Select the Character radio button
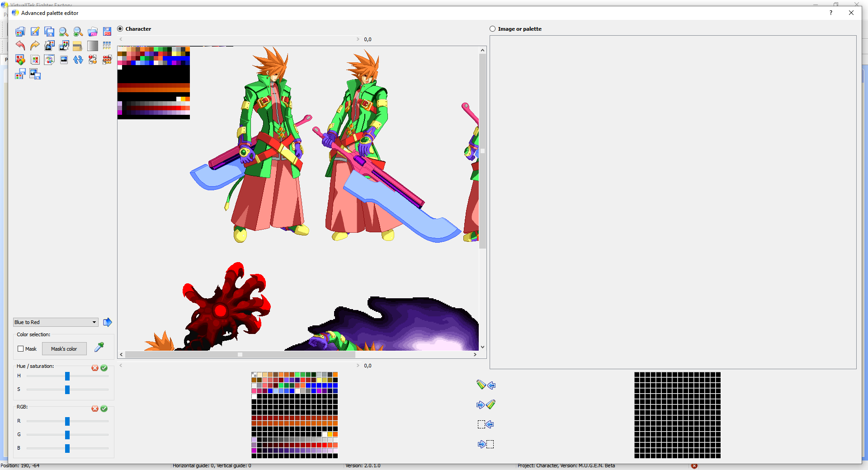Screen dimensions: 868x470 (x=120, y=29)
